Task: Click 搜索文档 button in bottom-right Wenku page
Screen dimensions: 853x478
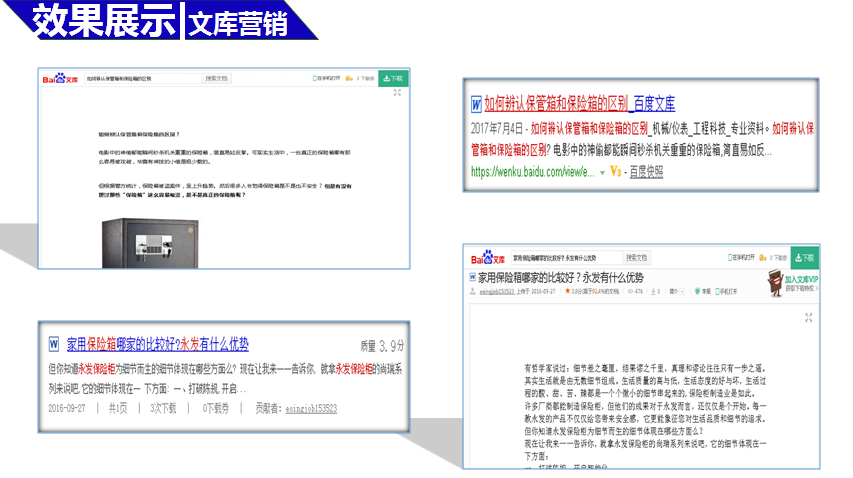Action: coord(636,258)
